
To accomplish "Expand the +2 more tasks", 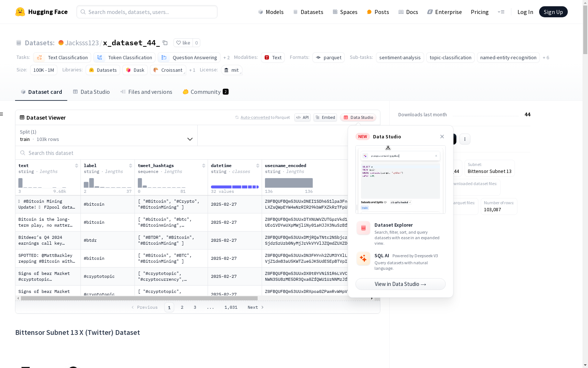I will pos(226,58).
